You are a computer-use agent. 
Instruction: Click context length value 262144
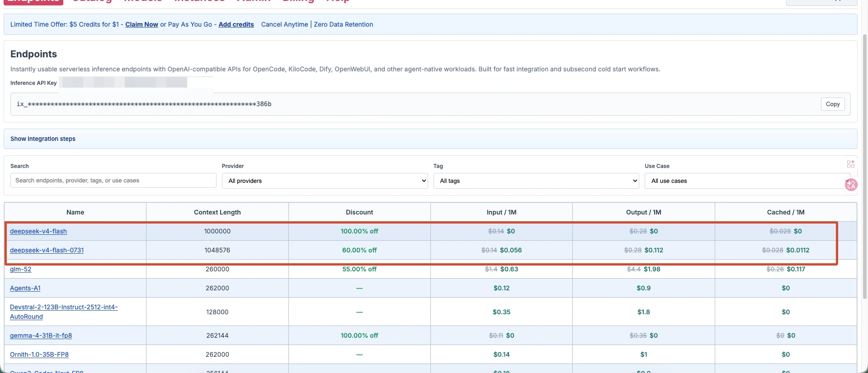217,336
